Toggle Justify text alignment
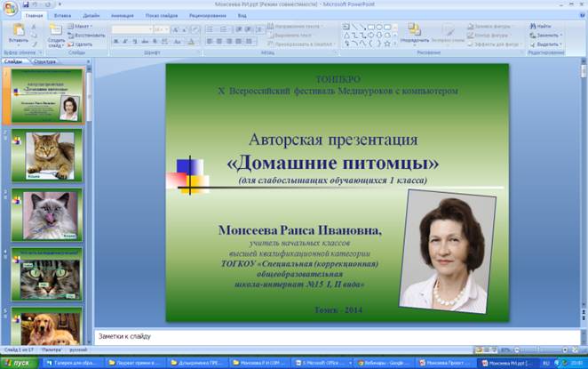Screen dimensions: 588x369 click(239, 41)
